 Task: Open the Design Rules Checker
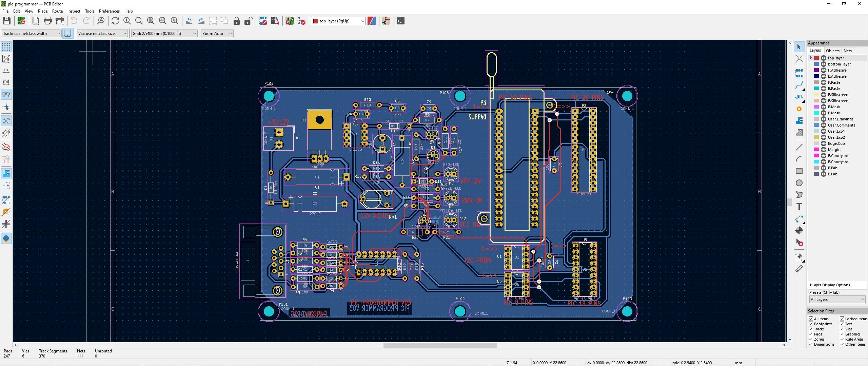coord(301,21)
